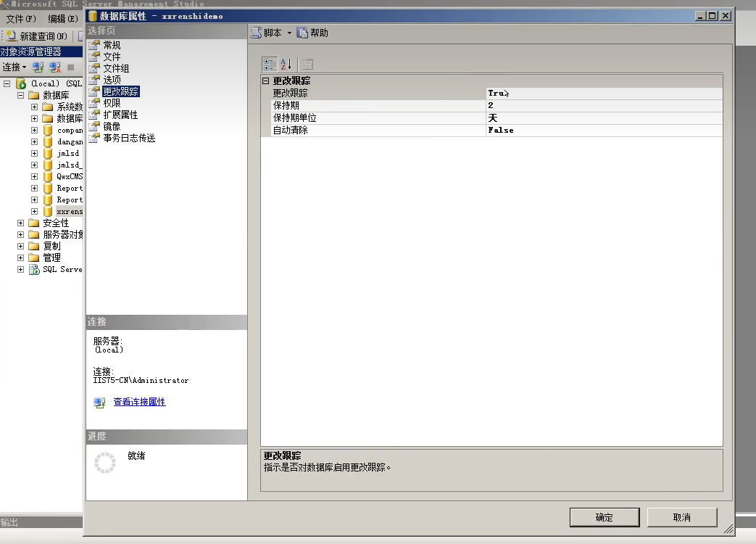Click the 输出 panel tab

9,522
